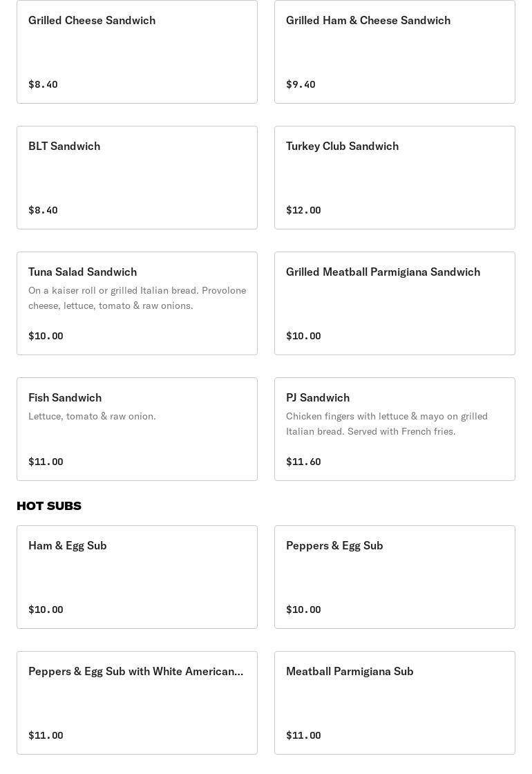
Task: Click the $11.60 price on PJ Sandwich
Action: (x=303, y=462)
